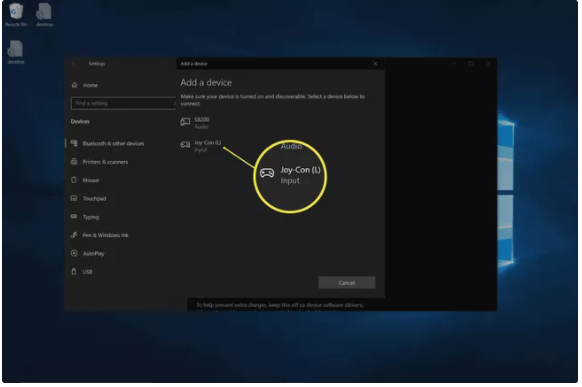The width and height of the screenshot is (582, 387).
Task: Open USB settings page
Action: pos(87,272)
